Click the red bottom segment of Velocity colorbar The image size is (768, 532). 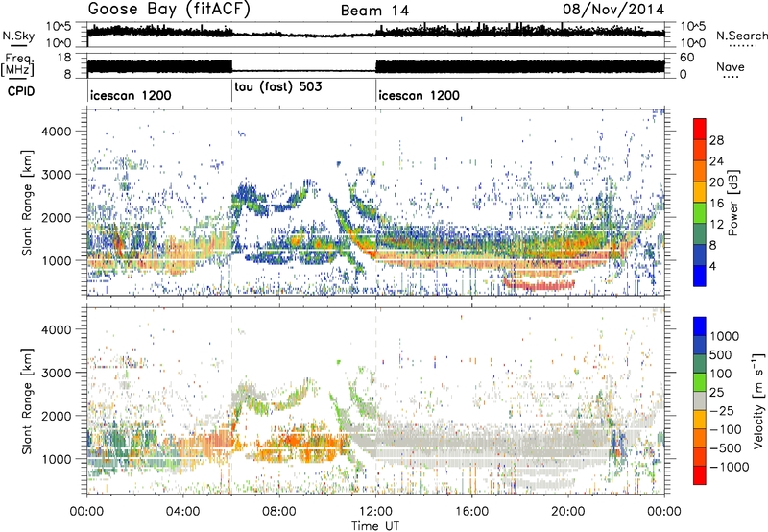coord(700,475)
